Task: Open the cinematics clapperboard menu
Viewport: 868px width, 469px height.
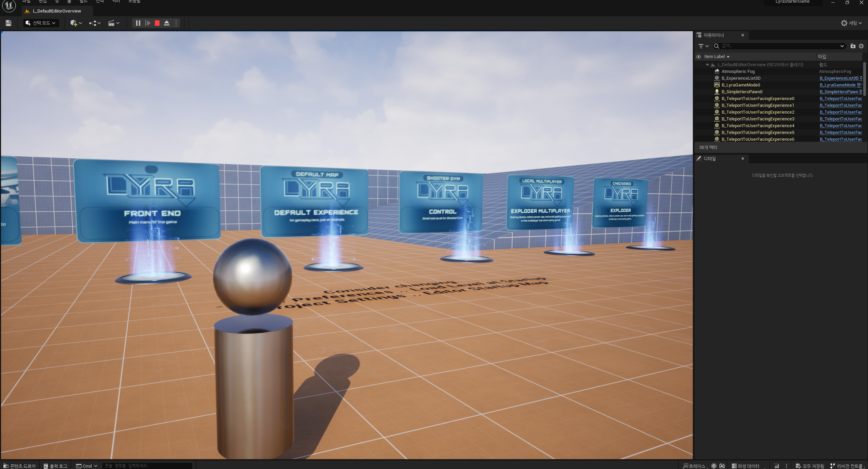Action: [x=113, y=23]
